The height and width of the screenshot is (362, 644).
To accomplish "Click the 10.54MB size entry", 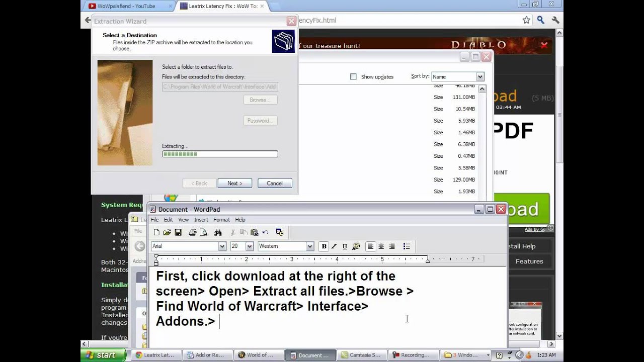I will (465, 109).
